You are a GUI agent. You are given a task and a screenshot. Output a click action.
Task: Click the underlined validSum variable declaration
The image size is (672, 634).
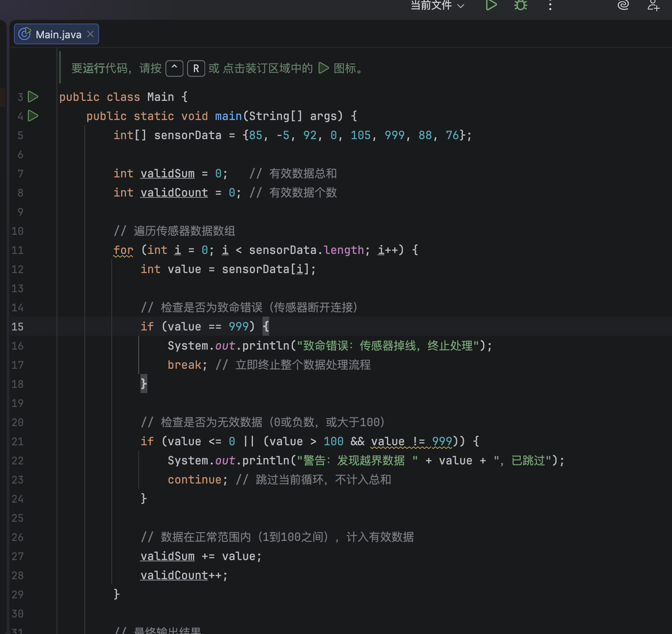[167, 174]
